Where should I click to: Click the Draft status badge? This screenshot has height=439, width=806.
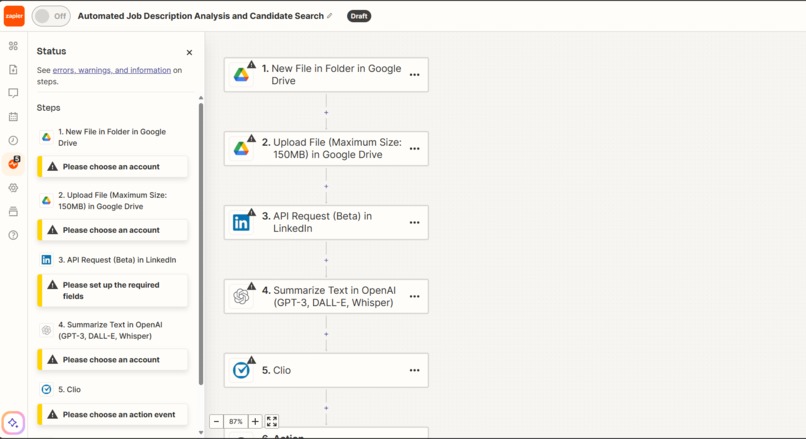[359, 16]
